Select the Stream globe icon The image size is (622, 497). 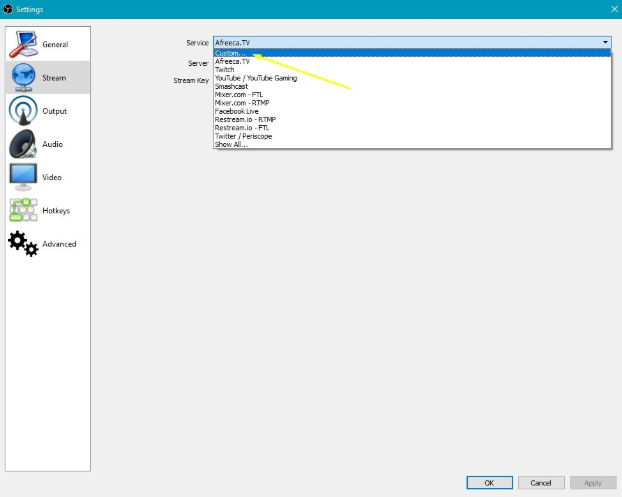(x=23, y=77)
